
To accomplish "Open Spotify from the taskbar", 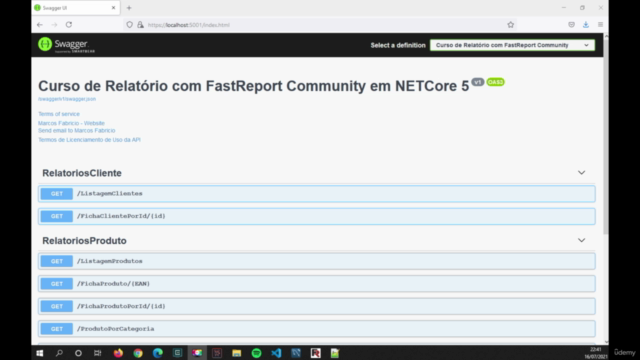I will click(256, 353).
